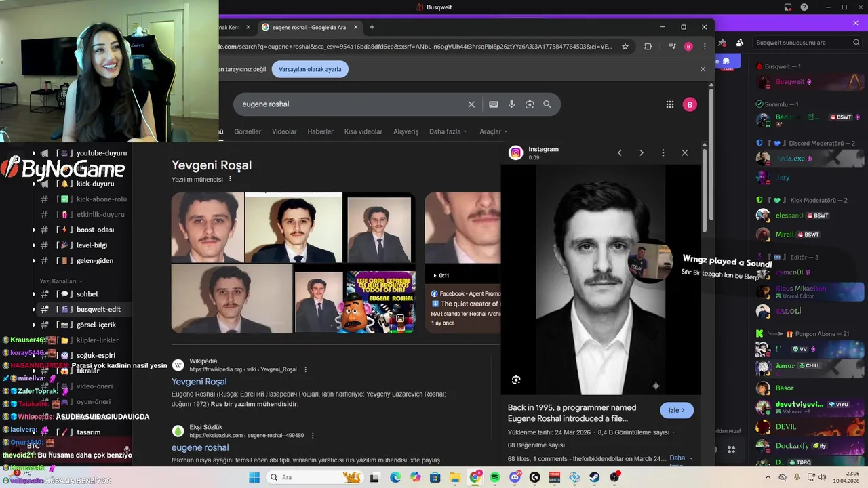This screenshot has height=488, width=868.
Task: Start Google voice search with microphone
Action: [x=511, y=104]
